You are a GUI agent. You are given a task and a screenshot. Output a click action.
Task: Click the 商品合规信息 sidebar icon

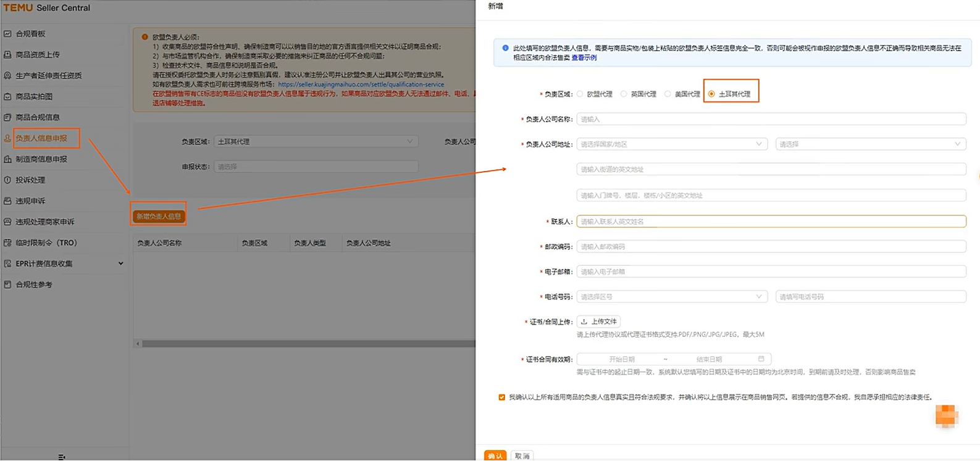[x=7, y=117]
